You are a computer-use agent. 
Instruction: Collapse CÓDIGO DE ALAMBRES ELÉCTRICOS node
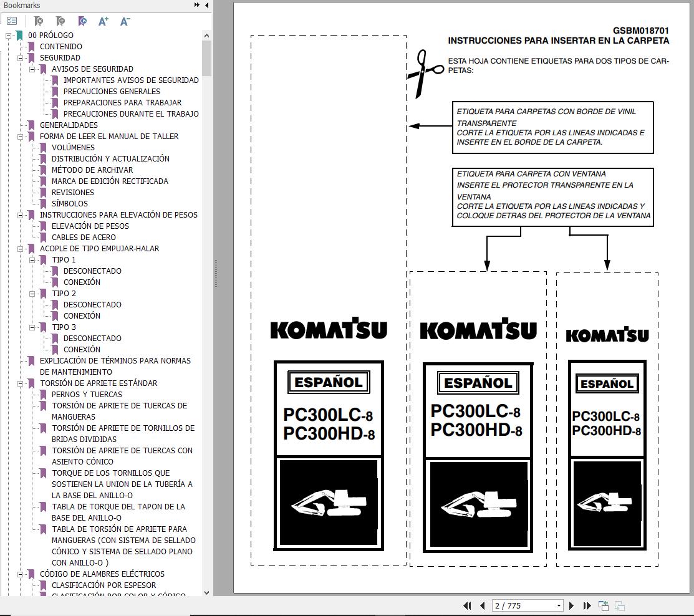20,574
